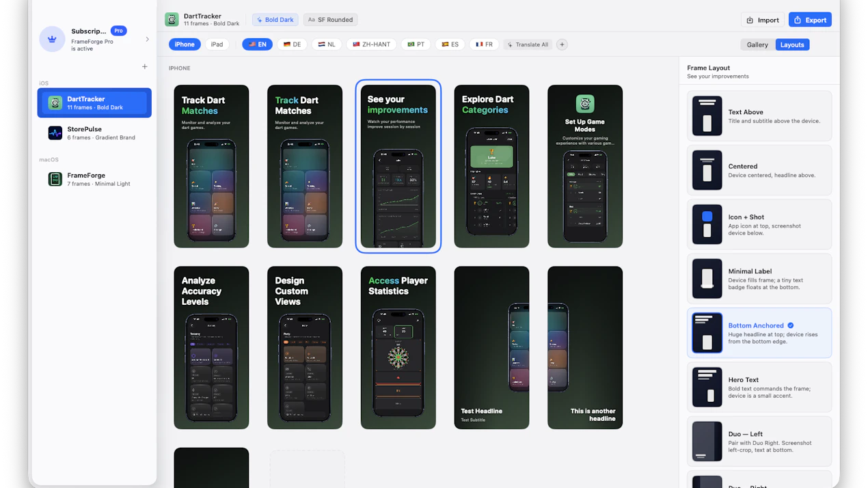Viewport: 868px width, 488px height.
Task: Select the DartTracker project in sidebar
Action: (94, 103)
